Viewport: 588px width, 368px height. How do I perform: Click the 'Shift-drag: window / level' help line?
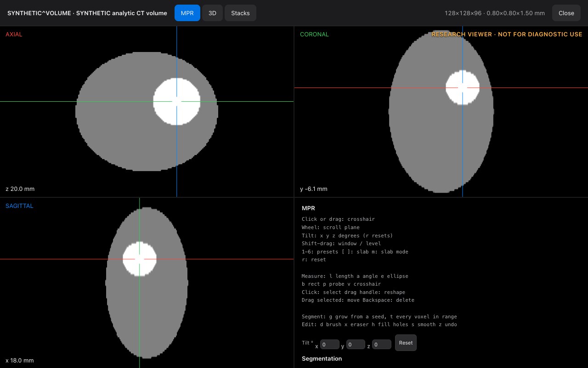(341, 243)
